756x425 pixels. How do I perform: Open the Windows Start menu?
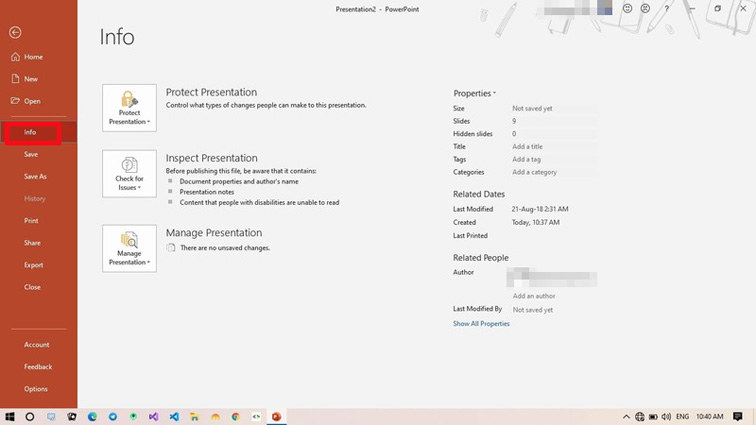click(10, 416)
